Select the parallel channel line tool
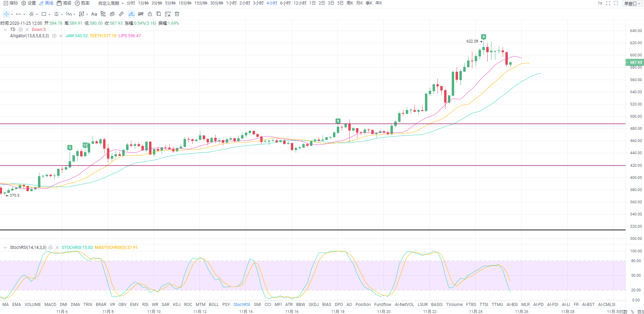The image size is (644, 314). tap(31, 14)
